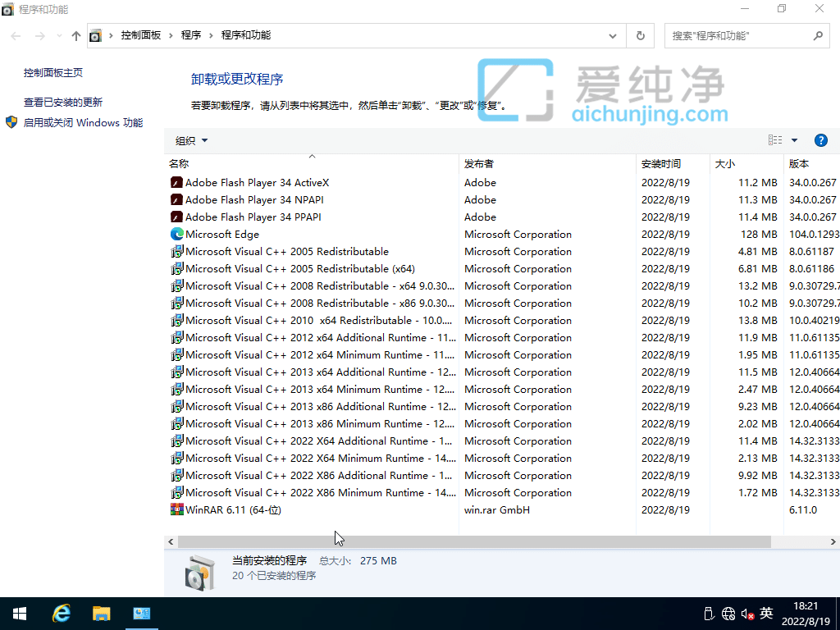Click 程序和功能 breadcrumb
The image size is (840, 630).
click(246, 35)
